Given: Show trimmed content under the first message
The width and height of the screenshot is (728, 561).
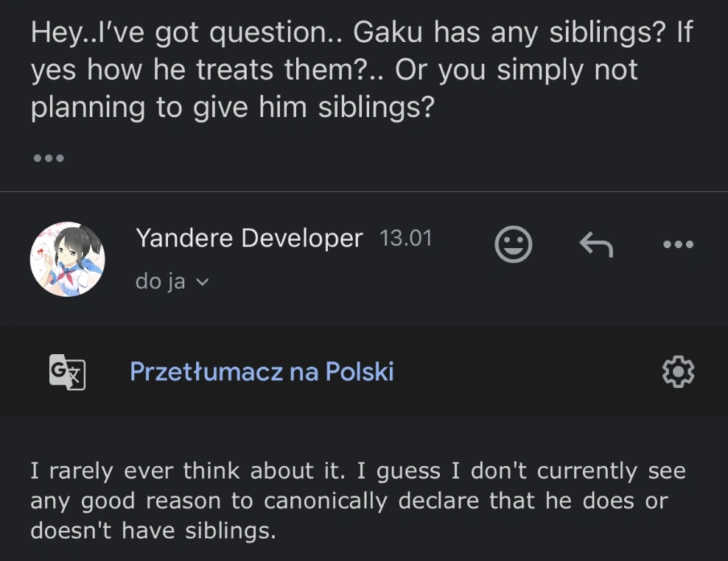Looking at the screenshot, I should coord(49,158).
